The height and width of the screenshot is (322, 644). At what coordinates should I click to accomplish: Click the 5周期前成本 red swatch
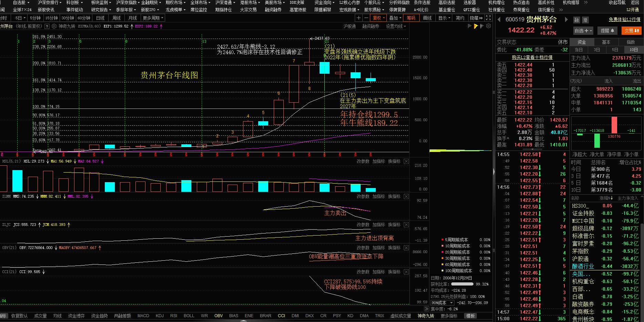coord(442,240)
